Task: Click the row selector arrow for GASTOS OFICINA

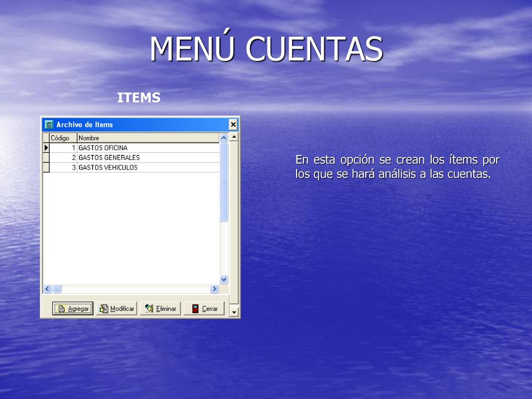Action: pyautogui.click(x=46, y=148)
